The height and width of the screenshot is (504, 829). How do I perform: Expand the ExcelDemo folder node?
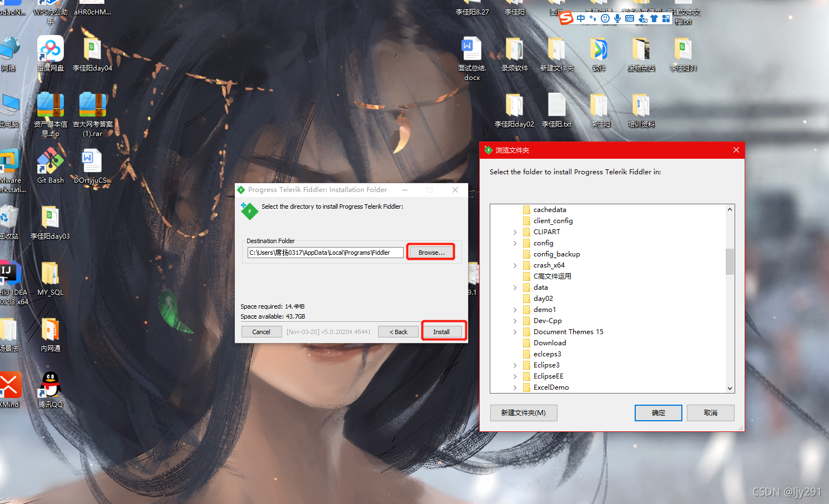point(515,387)
